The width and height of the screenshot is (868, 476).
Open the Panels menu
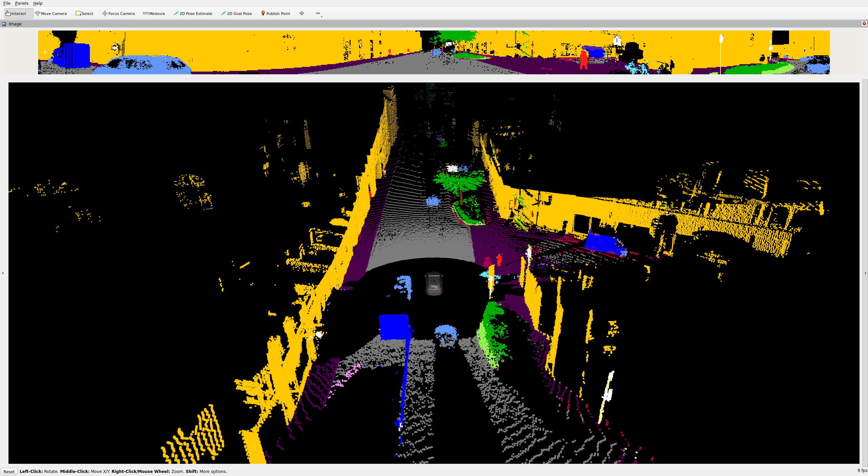pyautogui.click(x=22, y=3)
